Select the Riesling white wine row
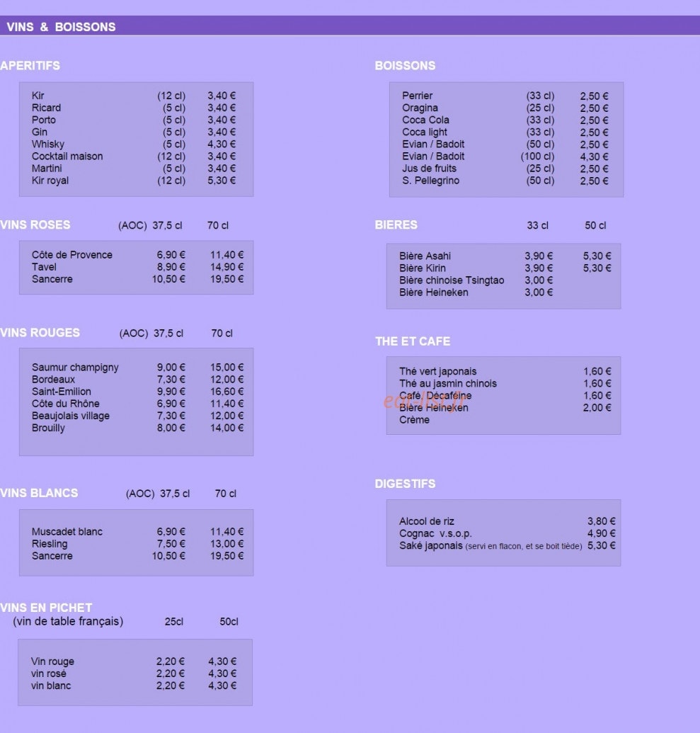This screenshot has height=733, width=700. [x=137, y=544]
